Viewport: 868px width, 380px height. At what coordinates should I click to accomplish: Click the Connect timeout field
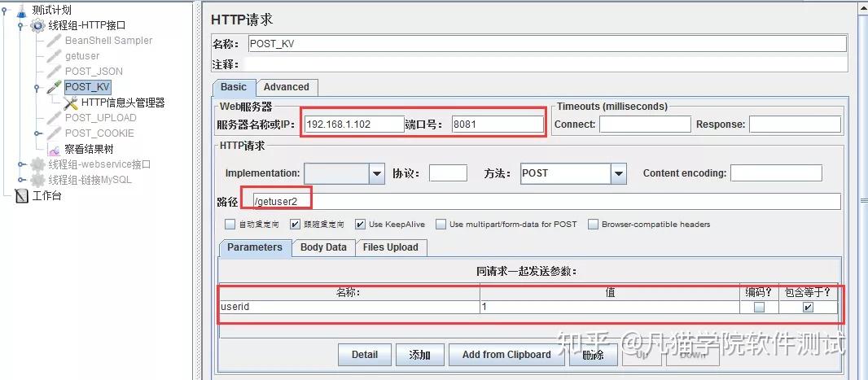click(x=645, y=124)
